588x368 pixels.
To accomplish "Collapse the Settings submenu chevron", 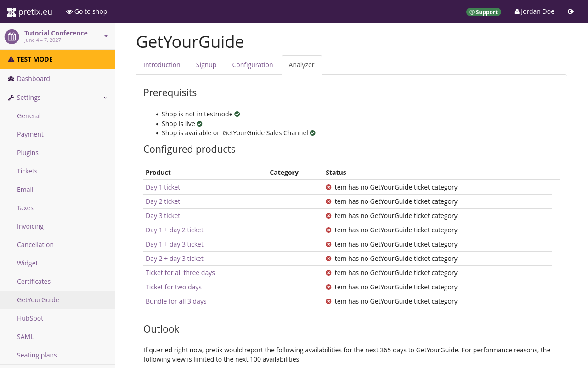I will point(106,98).
